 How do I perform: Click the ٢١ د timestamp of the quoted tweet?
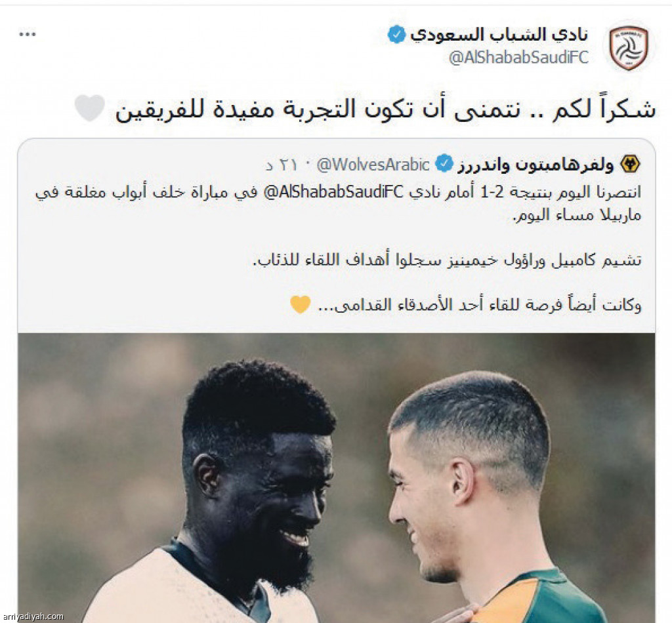(281, 165)
